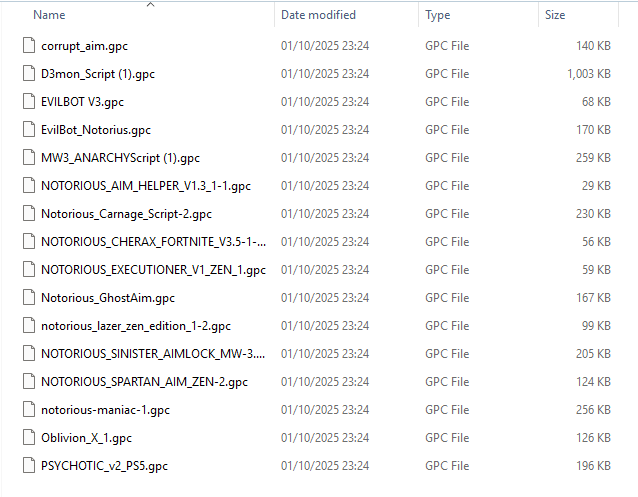Select the file name Notorious_Carnage_Script-2.gpc
This screenshot has width=638, height=497.
(x=126, y=214)
